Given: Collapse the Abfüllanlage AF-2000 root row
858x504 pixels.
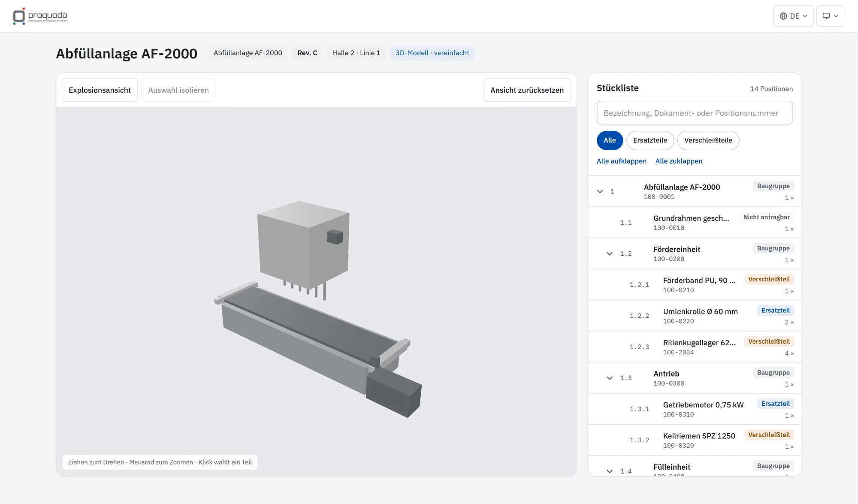Looking at the screenshot, I should [600, 191].
